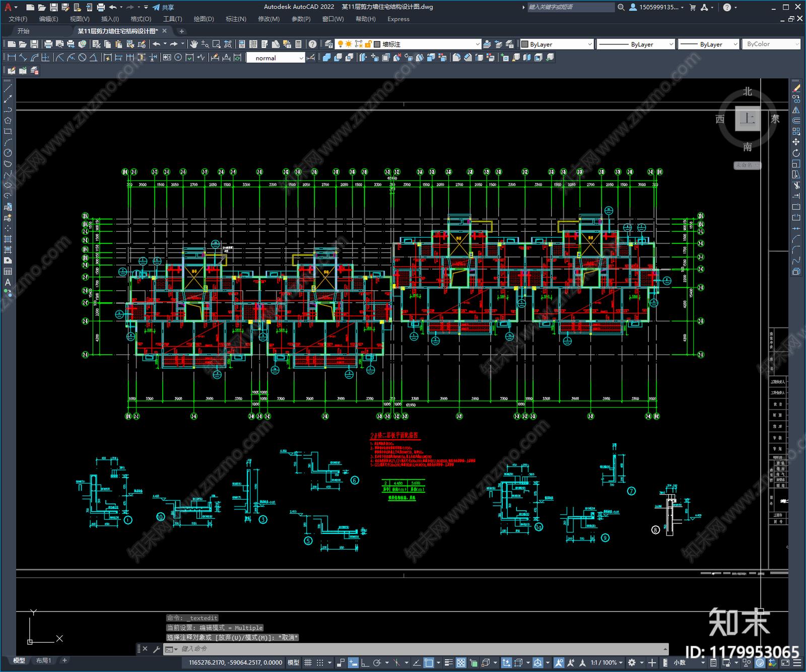
Task: Select the Diameter dimension tool
Action: coord(83,57)
